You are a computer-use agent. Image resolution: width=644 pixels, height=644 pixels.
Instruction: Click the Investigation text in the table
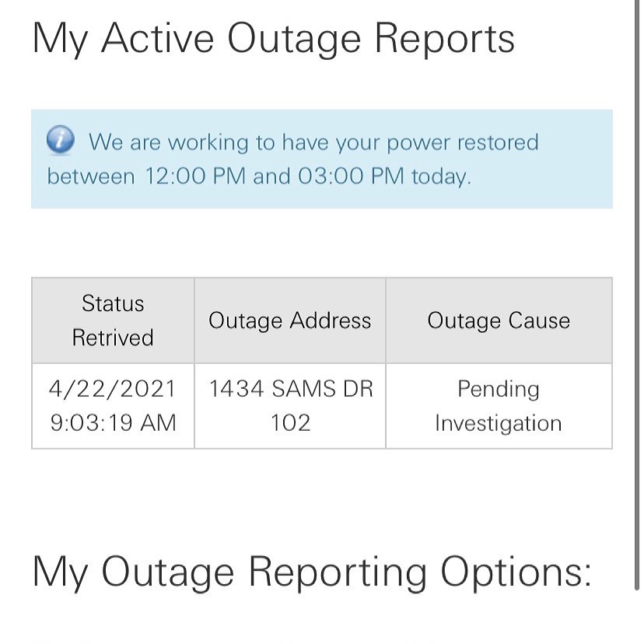pos(499,423)
